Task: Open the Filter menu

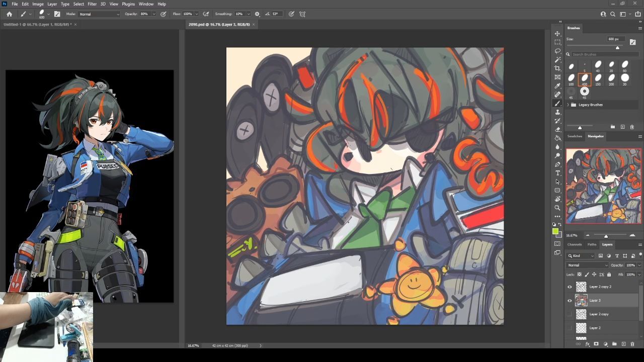Action: click(x=92, y=4)
